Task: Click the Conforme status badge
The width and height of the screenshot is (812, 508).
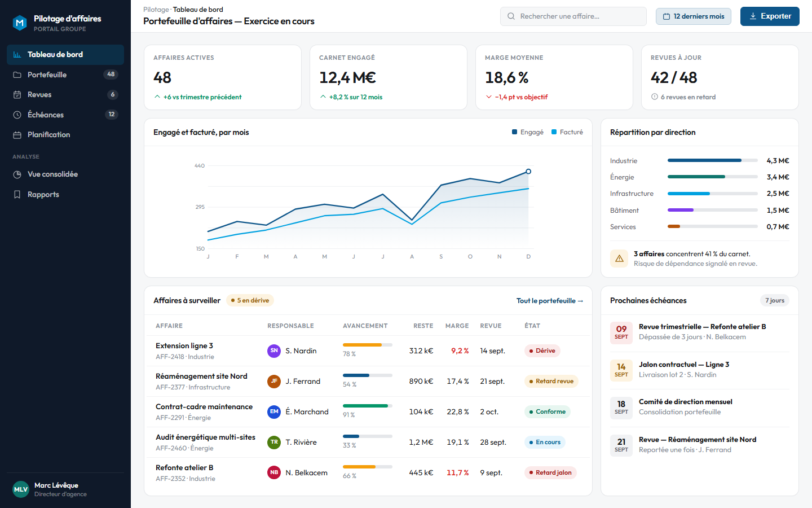Action: click(548, 412)
